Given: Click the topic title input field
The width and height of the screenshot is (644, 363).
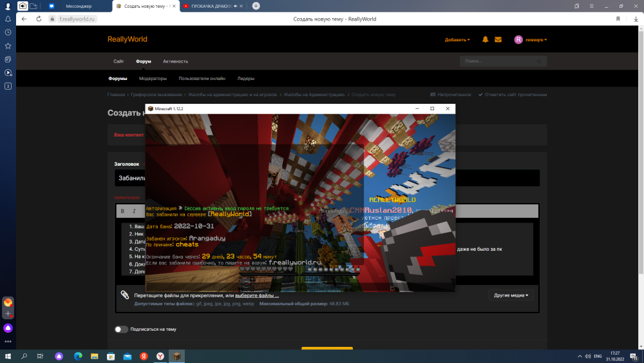Looking at the screenshot, I should point(327,178).
